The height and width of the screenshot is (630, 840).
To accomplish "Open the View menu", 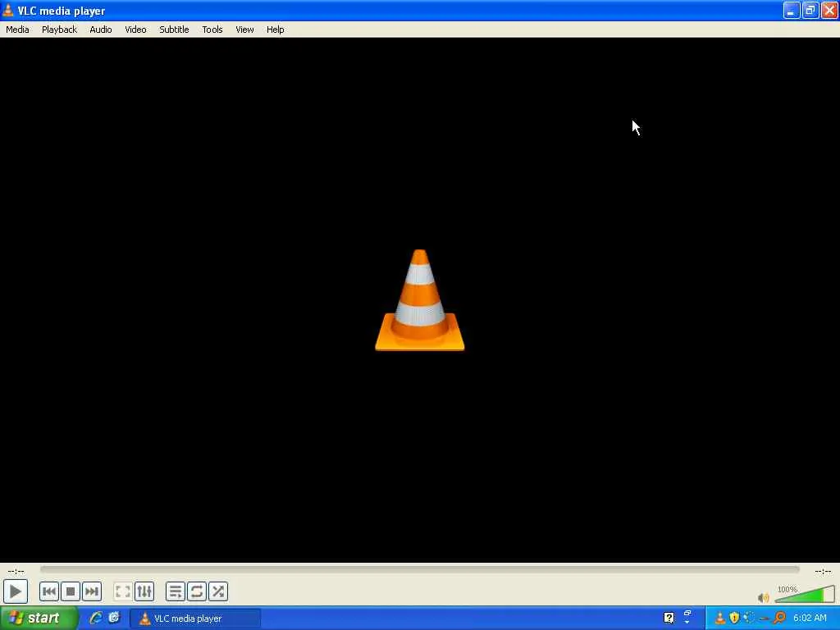I will (x=244, y=30).
